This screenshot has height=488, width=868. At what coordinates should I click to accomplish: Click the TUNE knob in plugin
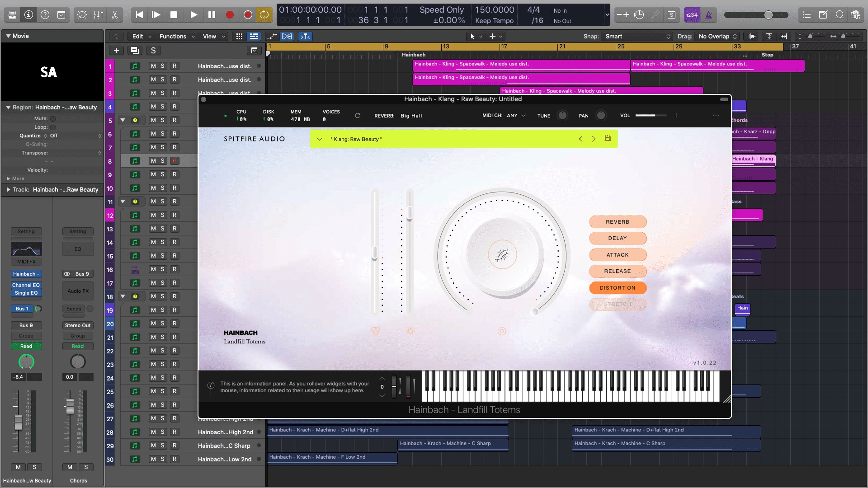coord(562,115)
